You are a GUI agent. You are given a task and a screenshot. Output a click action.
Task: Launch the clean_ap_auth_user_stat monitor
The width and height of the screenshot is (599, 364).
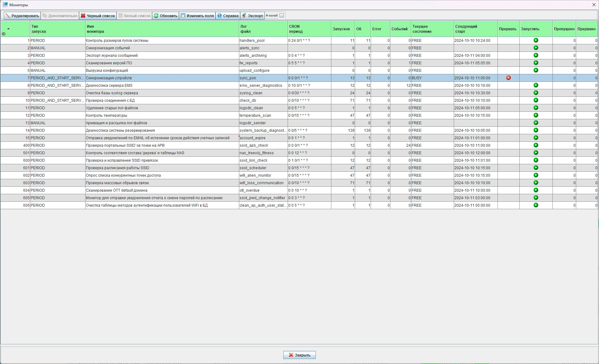[536, 205]
